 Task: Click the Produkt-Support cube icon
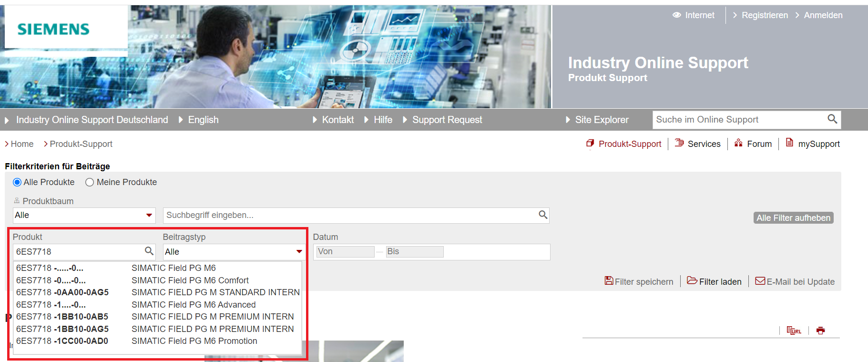point(590,143)
